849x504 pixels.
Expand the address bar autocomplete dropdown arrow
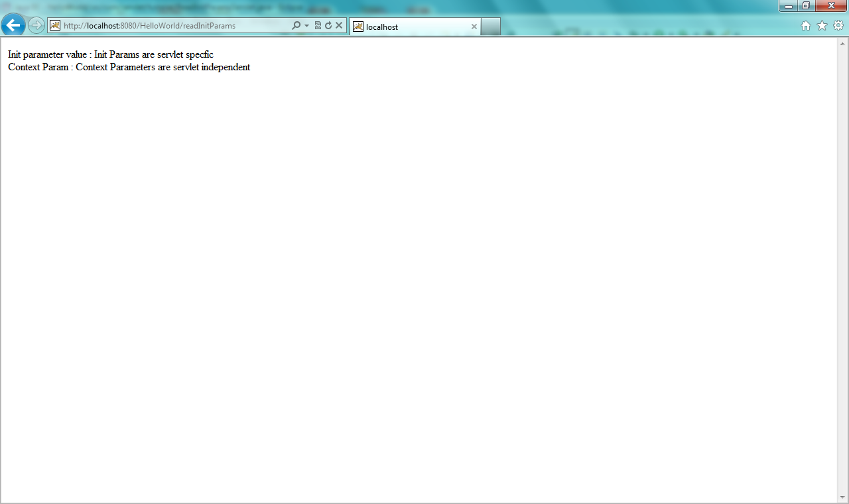tap(306, 26)
